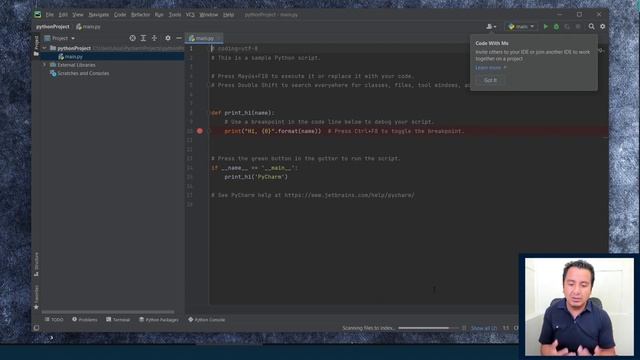Image resolution: width=640 pixels, height=360 pixels.
Task: Open the Navigate menu
Action: pos(98,15)
